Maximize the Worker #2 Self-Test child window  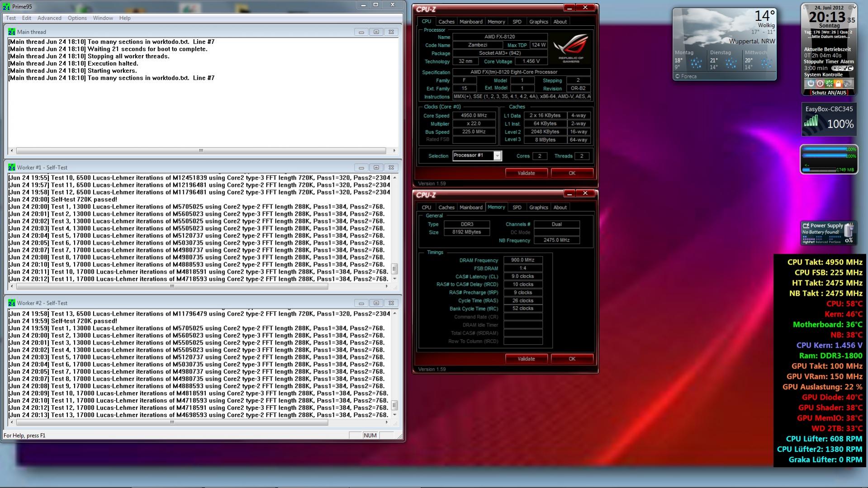click(x=376, y=303)
